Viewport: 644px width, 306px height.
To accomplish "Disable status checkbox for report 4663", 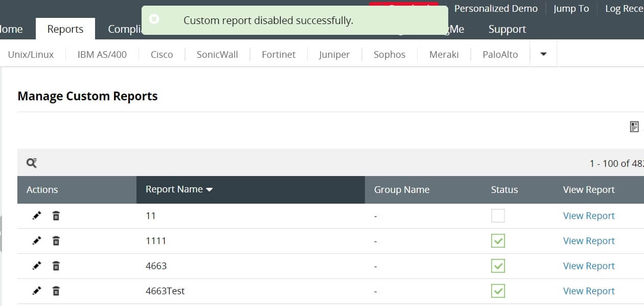I will point(498,266).
